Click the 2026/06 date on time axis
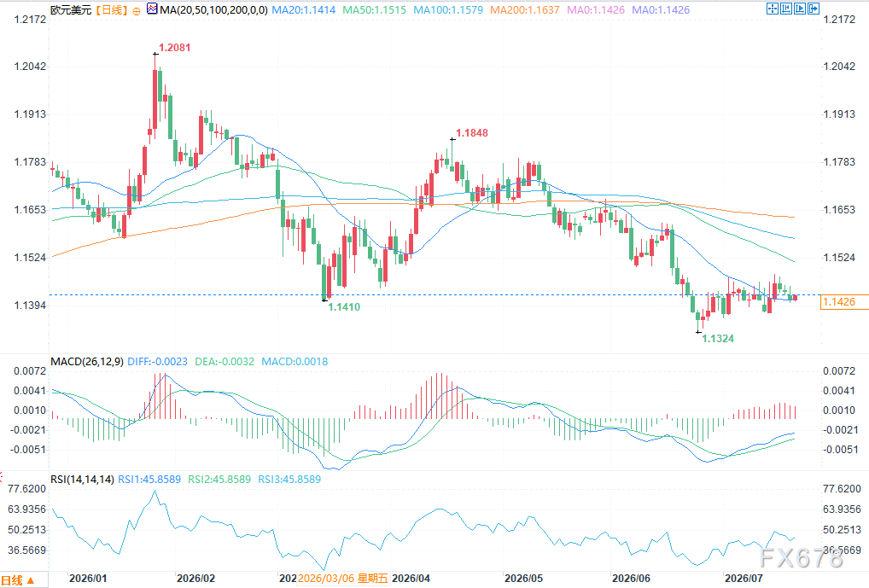Viewport: 869px width, 588px height. pyautogui.click(x=631, y=579)
